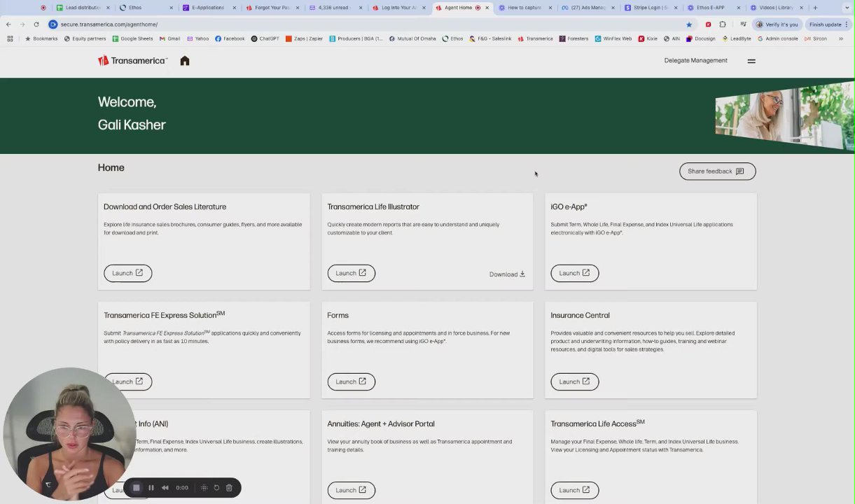The height and width of the screenshot is (504, 855).
Task: Expand the Equity partners bookmark folder
Action: point(85,38)
